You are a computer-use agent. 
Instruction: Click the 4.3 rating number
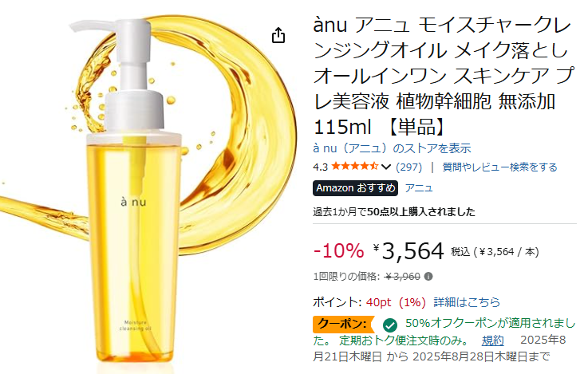[320, 167]
